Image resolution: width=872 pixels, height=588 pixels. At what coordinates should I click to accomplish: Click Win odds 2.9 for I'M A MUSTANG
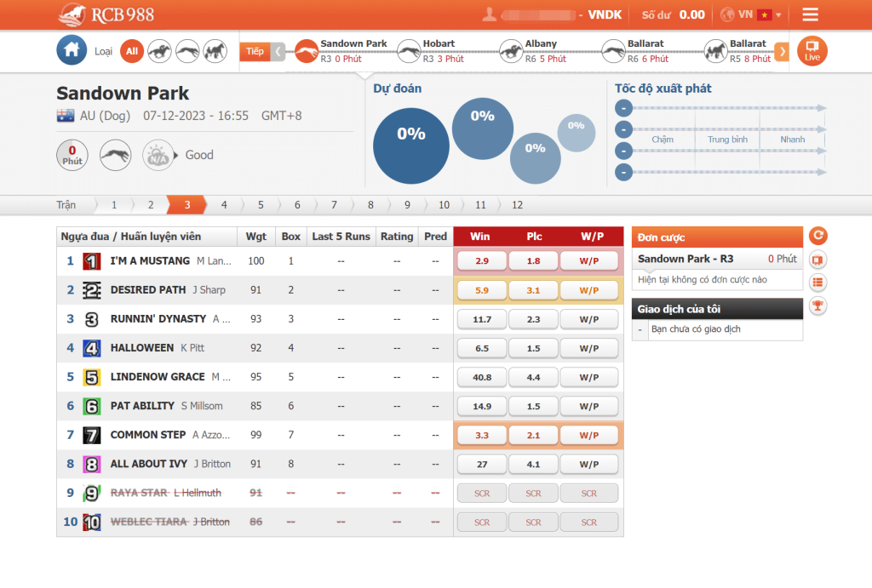482,261
